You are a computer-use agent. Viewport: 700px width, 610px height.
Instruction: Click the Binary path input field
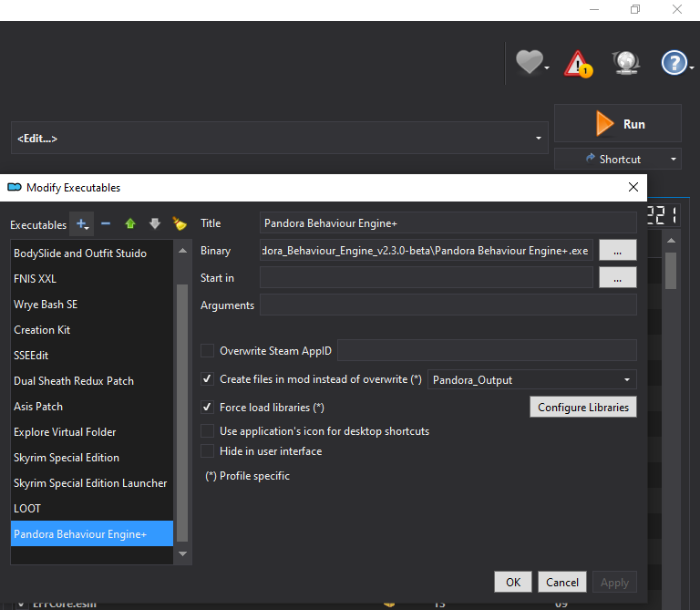coord(427,250)
